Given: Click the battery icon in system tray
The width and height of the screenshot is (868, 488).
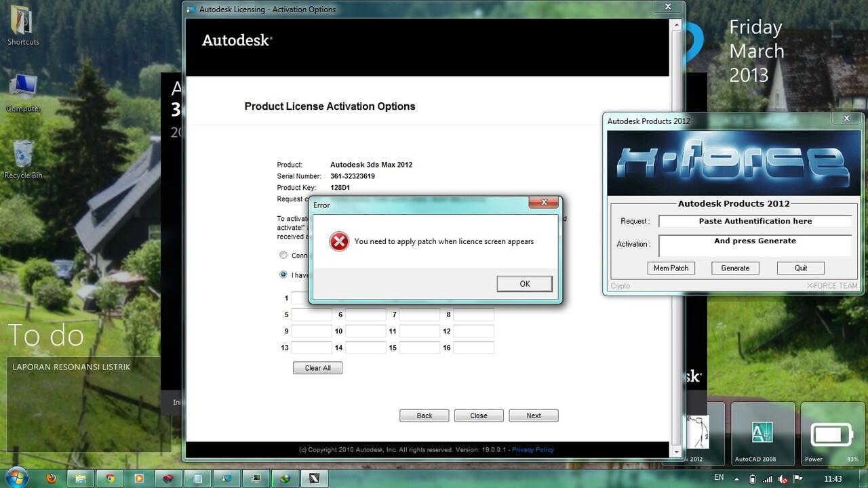Looking at the screenshot, I should (753, 479).
